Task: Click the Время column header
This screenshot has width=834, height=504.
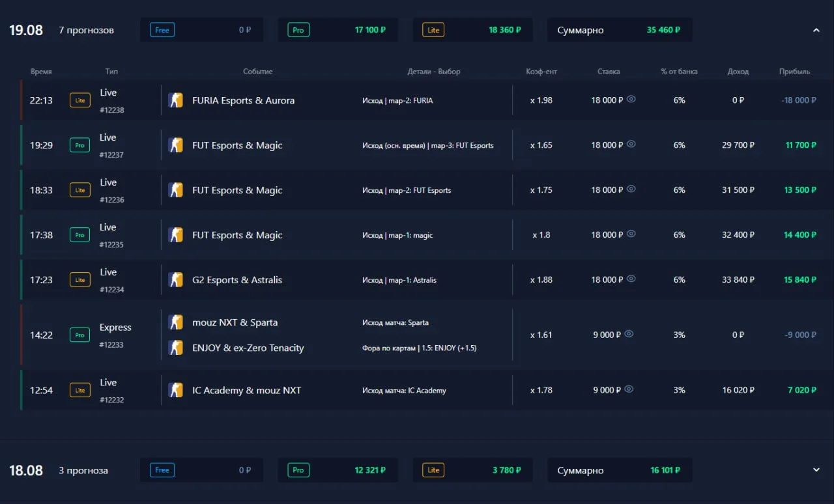Action: pyautogui.click(x=41, y=72)
